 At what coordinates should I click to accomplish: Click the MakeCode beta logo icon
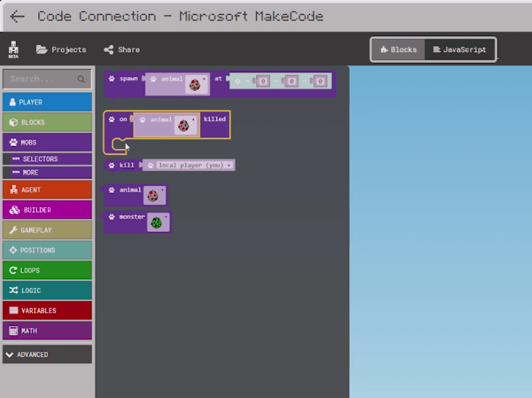[13, 50]
